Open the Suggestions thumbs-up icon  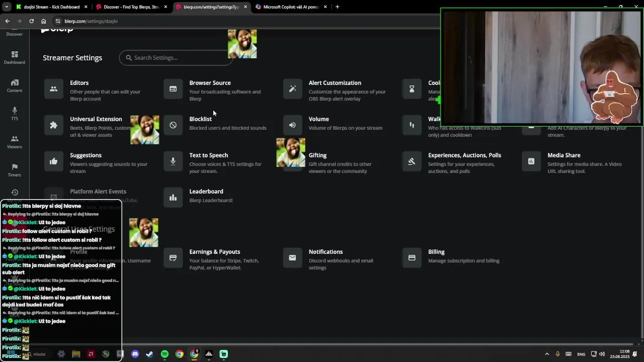(54, 161)
